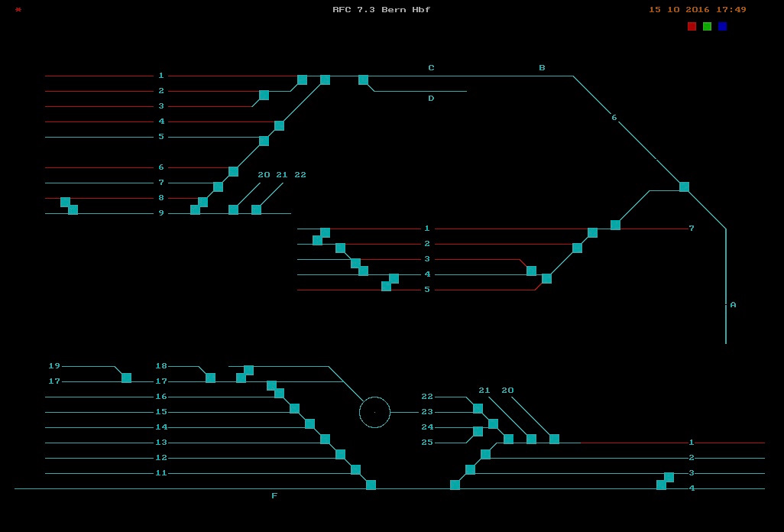Click line label 'B' at the top

[x=542, y=67]
